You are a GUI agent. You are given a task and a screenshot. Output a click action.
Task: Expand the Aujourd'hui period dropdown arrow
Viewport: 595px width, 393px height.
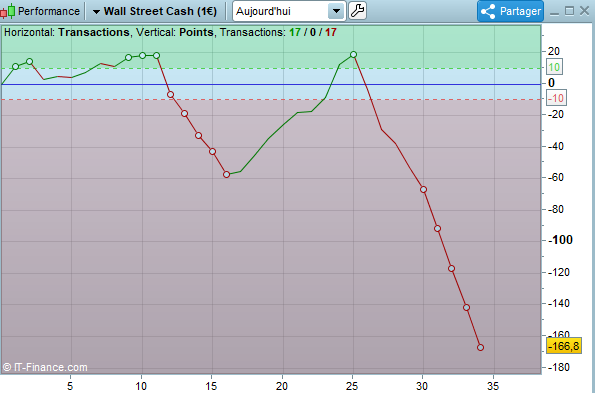tap(336, 11)
